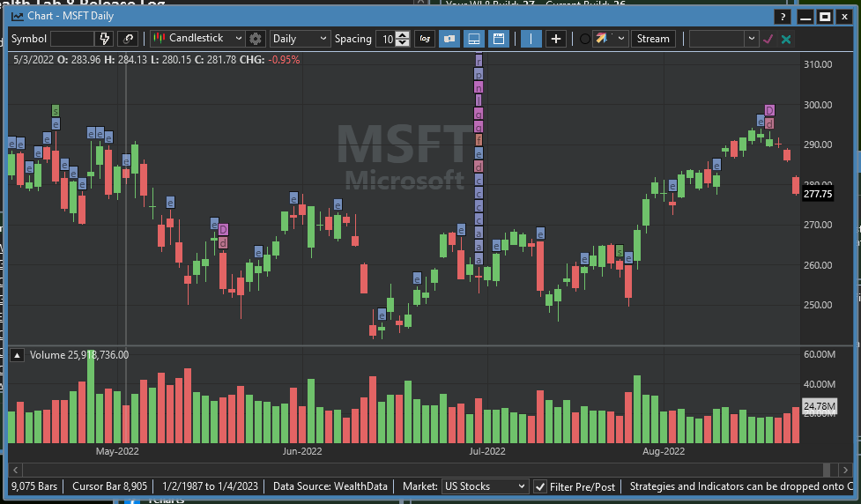Open the US Stocks market dropdown
The width and height of the screenshot is (861, 504).
[484, 486]
